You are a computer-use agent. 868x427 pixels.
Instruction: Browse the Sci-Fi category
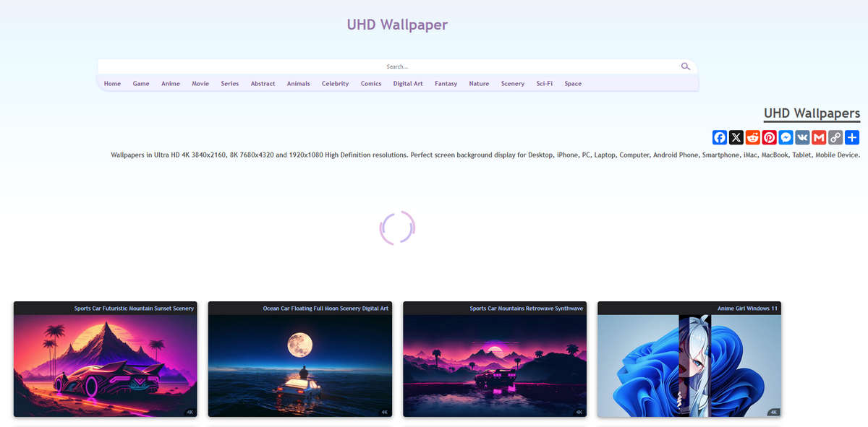pos(545,84)
